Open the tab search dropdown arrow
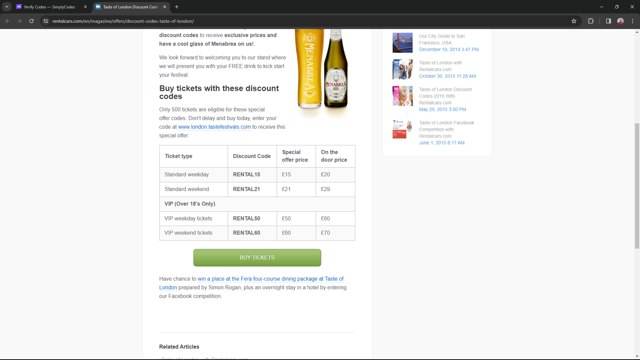This screenshot has width=640, height=360. [x=7, y=7]
